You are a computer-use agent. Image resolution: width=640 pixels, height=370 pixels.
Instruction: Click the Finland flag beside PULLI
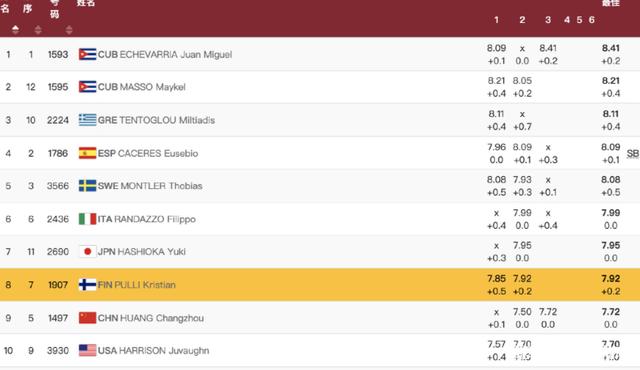87,285
